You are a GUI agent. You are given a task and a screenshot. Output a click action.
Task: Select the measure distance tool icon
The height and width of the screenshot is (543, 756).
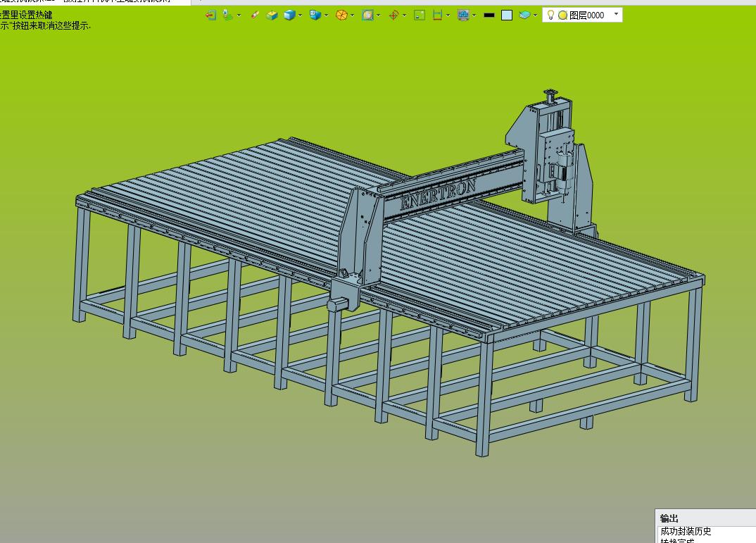point(437,15)
